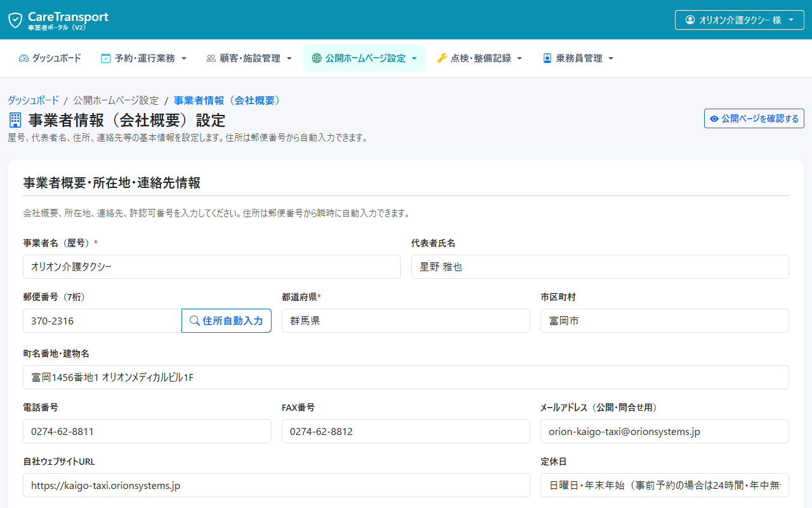
Task: Select the 都道府県 field showing 群馬県
Action: pyautogui.click(x=406, y=321)
